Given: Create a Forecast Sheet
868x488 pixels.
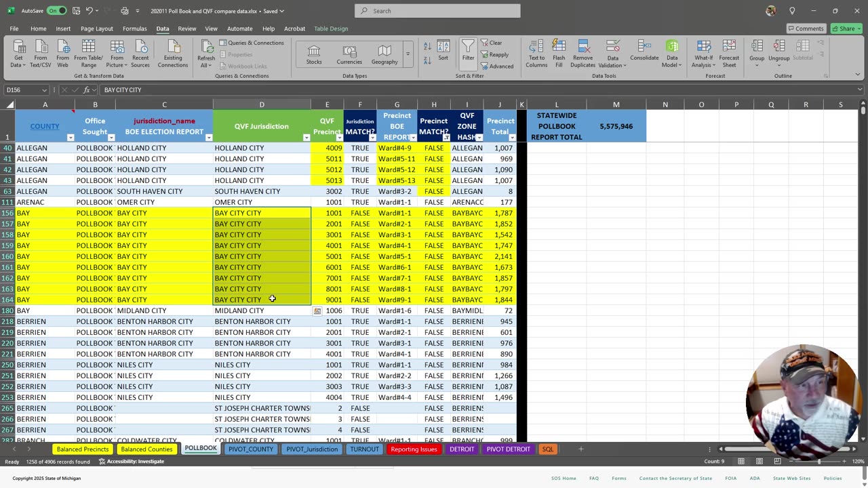Looking at the screenshot, I should (x=729, y=54).
